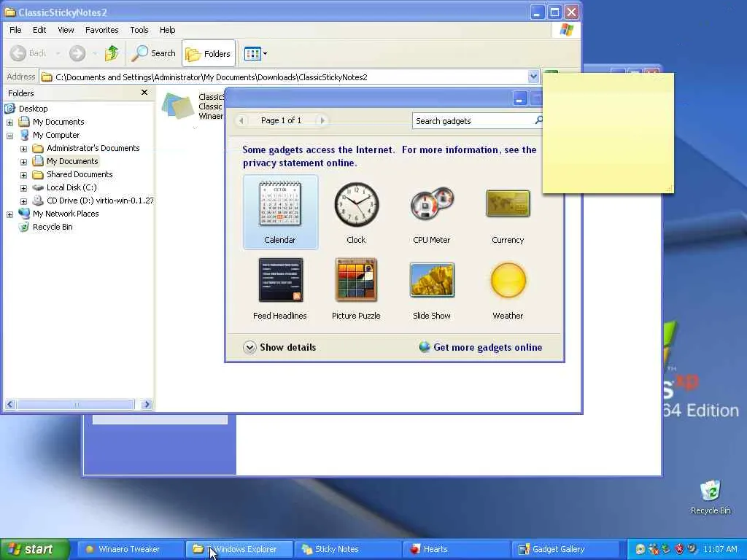Select the Weather gadget

point(508,289)
